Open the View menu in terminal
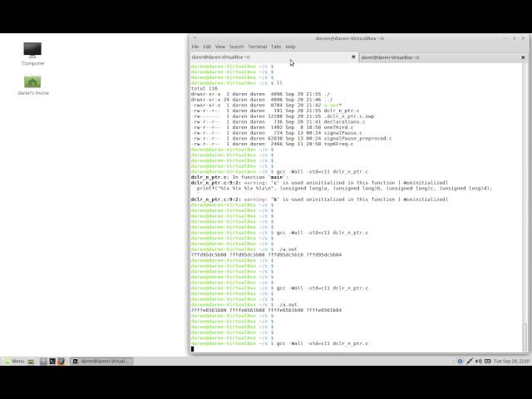This screenshot has width=532, height=399. pos(219,47)
